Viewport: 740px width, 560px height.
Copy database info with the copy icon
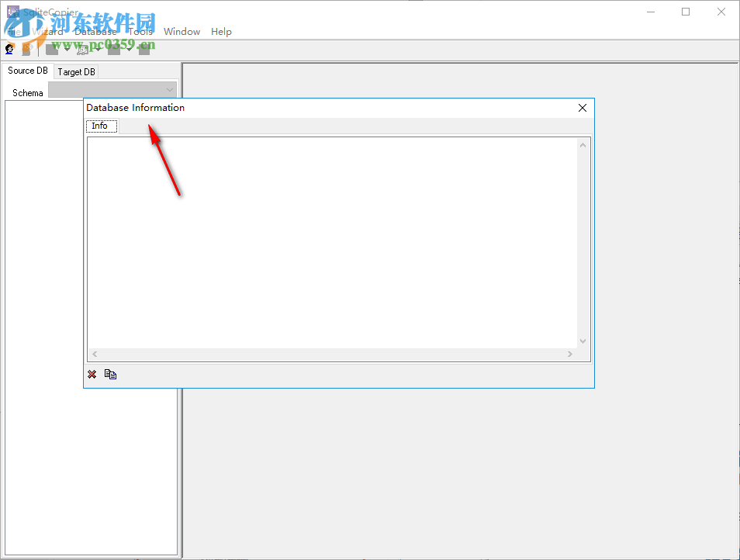(x=110, y=375)
